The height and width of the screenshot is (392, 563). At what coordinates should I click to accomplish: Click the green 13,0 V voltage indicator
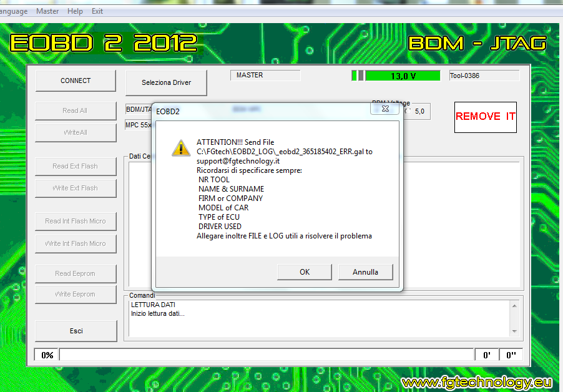pos(403,76)
